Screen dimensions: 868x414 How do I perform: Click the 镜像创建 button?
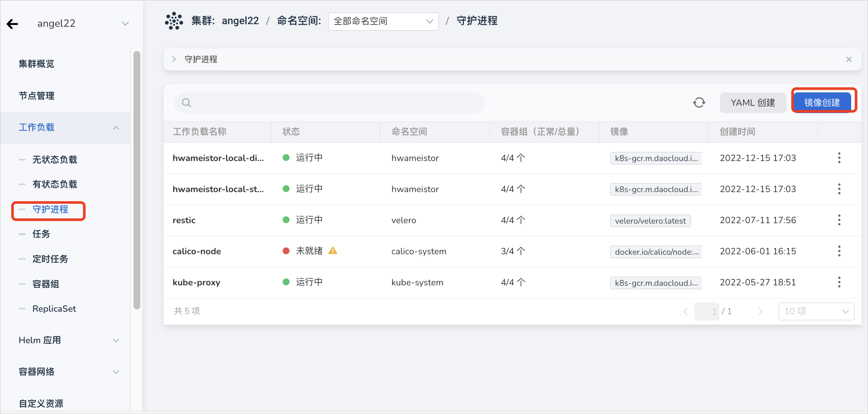tap(822, 103)
